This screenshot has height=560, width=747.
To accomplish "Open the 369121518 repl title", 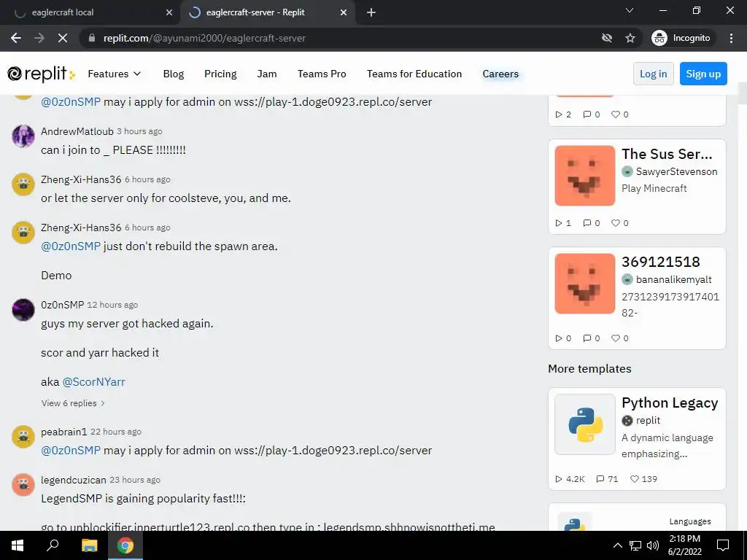I will tap(661, 262).
